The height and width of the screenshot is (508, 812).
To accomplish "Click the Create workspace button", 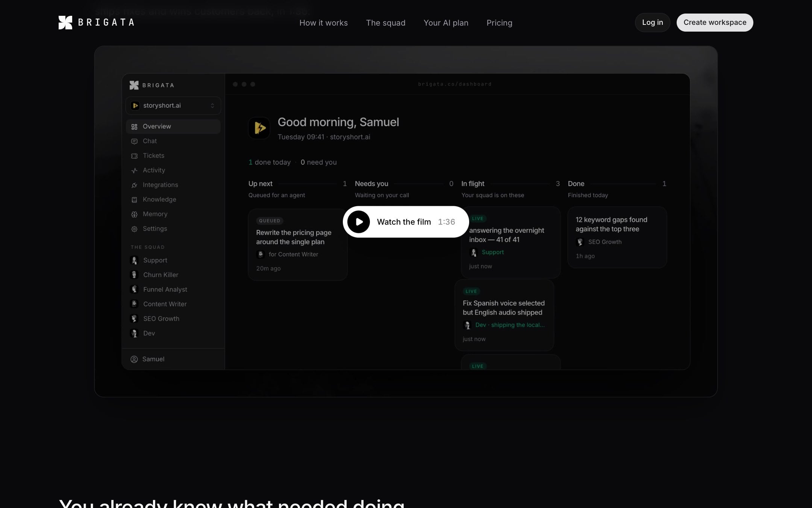I will 715,23.
